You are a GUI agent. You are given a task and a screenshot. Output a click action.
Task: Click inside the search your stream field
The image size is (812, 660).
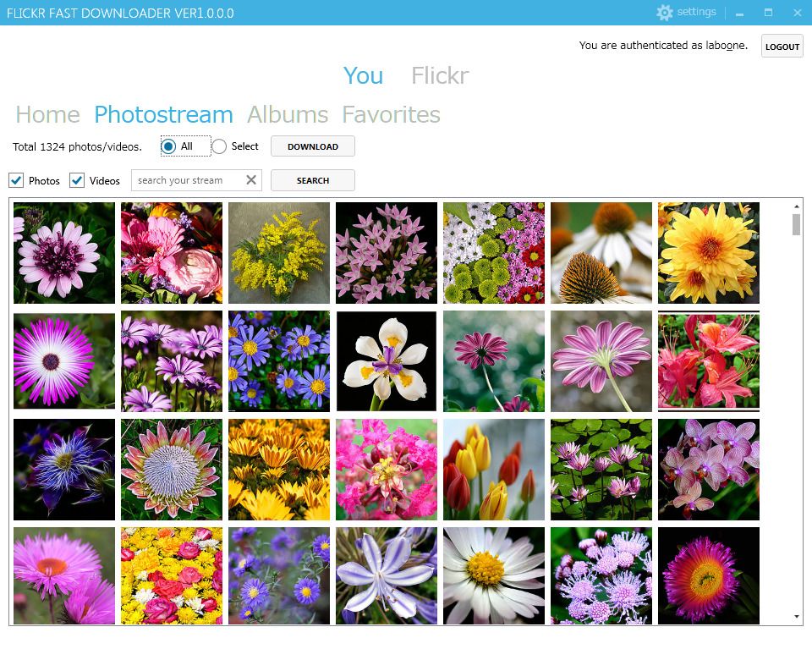186,179
